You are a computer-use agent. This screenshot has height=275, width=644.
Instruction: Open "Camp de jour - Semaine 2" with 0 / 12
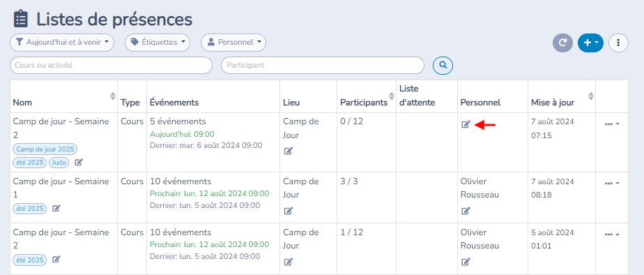(x=61, y=128)
